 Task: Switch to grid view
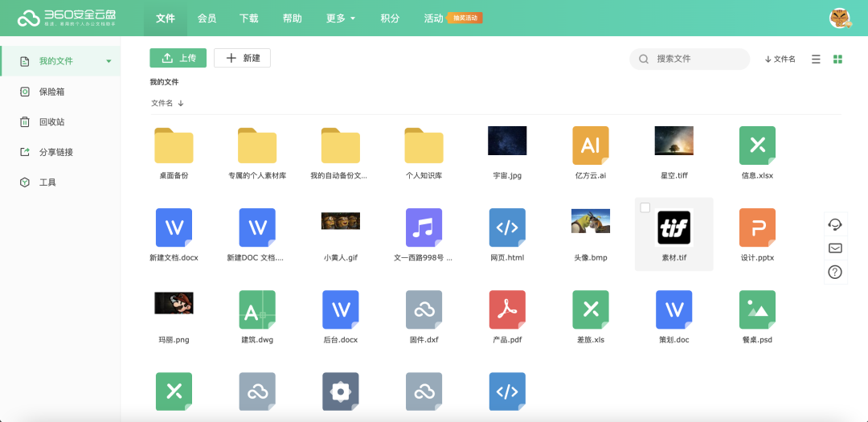point(837,59)
